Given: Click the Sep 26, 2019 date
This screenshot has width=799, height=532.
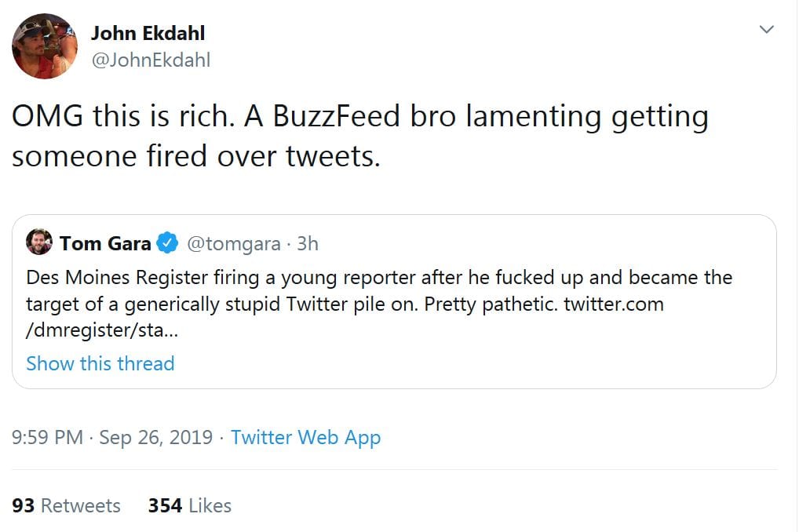Looking at the screenshot, I should pos(156,437).
